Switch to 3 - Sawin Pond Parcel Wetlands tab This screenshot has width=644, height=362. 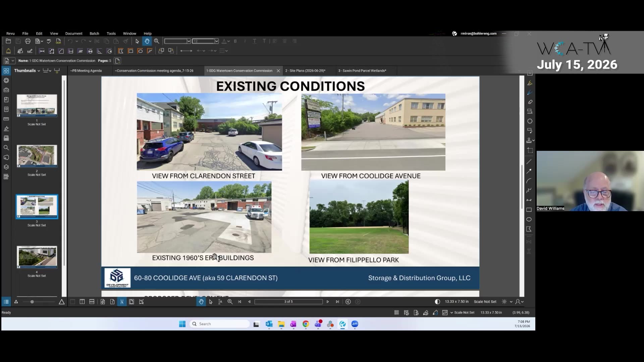[362, 71]
